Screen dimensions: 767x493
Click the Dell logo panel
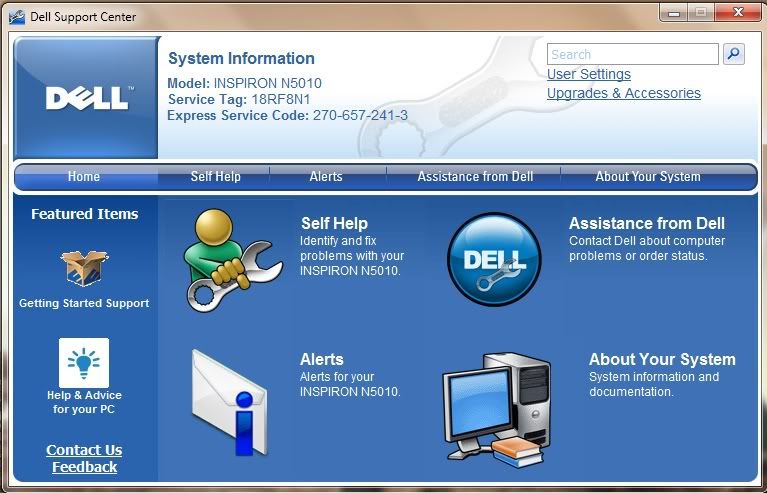pyautogui.click(x=86, y=97)
